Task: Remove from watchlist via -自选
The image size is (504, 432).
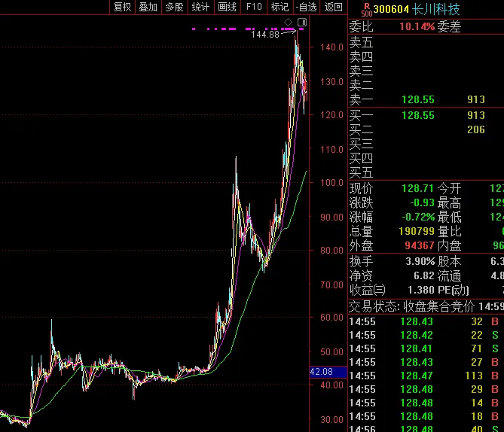Action: pos(307,7)
